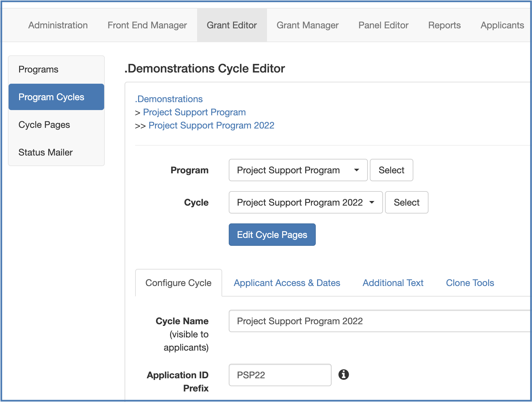The height and width of the screenshot is (402, 532).
Task: Select the Configure Cycle tab
Action: (x=178, y=283)
